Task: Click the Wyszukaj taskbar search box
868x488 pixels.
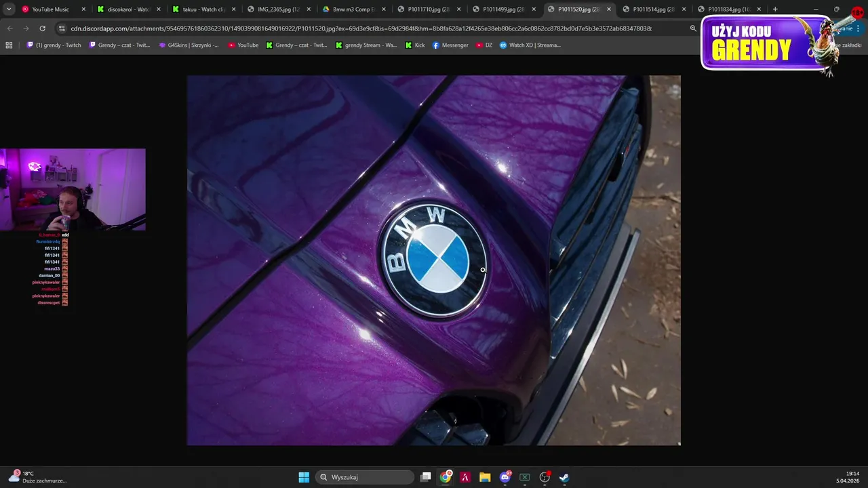Action: pyautogui.click(x=366, y=477)
